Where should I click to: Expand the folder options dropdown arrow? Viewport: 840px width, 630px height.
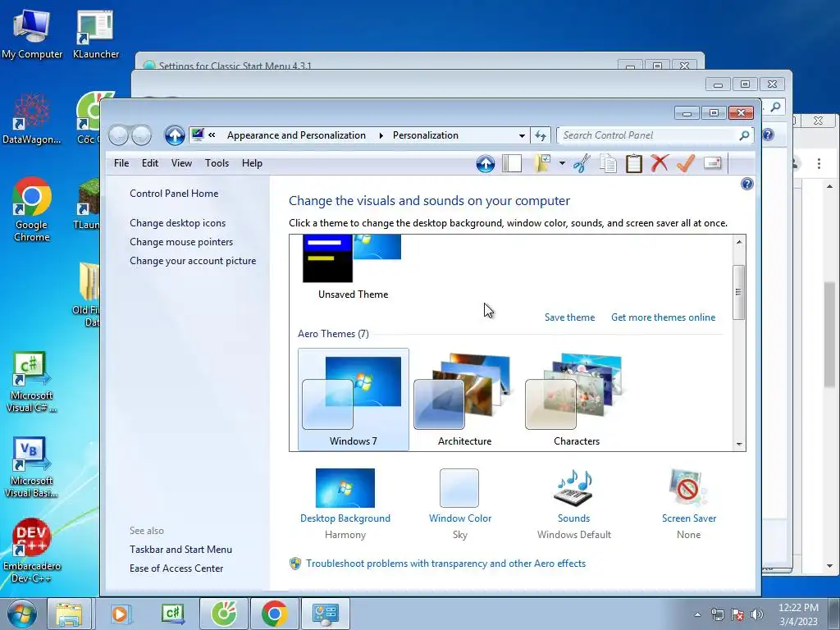coord(562,163)
